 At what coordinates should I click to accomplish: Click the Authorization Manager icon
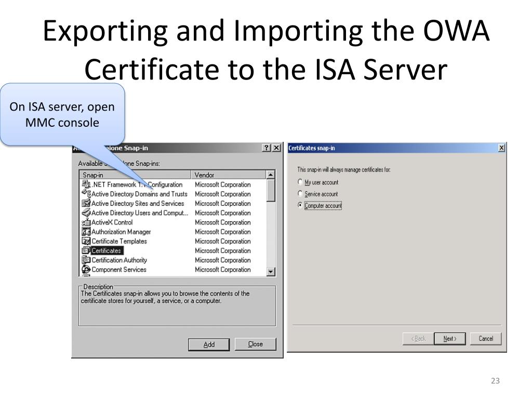(86, 232)
